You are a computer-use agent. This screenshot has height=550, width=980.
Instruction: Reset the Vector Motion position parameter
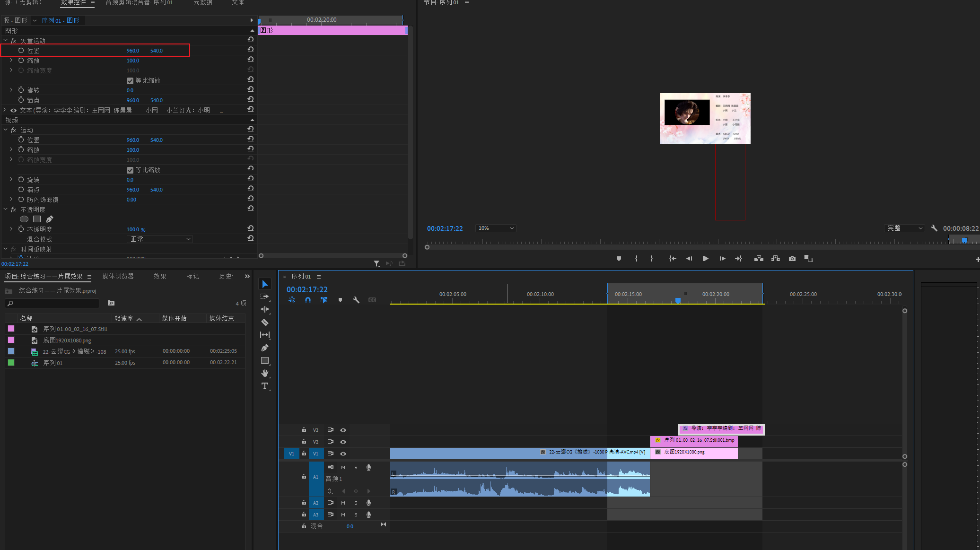(x=251, y=50)
